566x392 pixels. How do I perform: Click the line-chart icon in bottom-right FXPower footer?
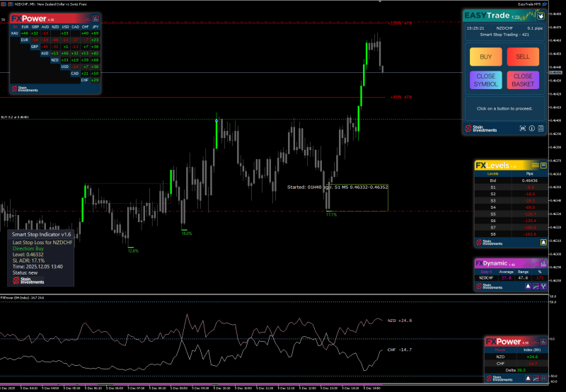536,379
